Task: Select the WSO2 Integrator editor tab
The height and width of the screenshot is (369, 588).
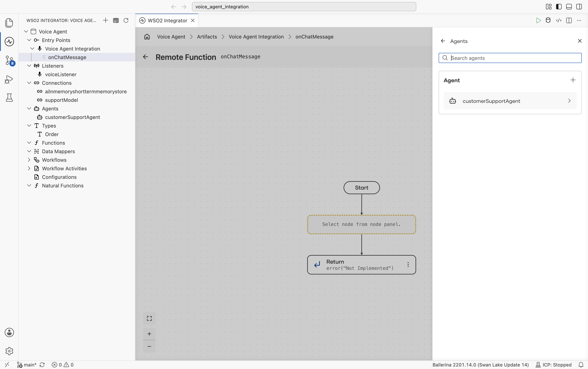Action: (x=167, y=20)
